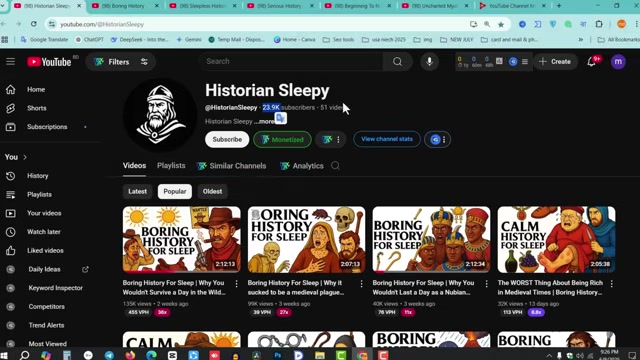Open the Similar Channels tab
This screenshot has height=360, width=640.
click(x=231, y=166)
